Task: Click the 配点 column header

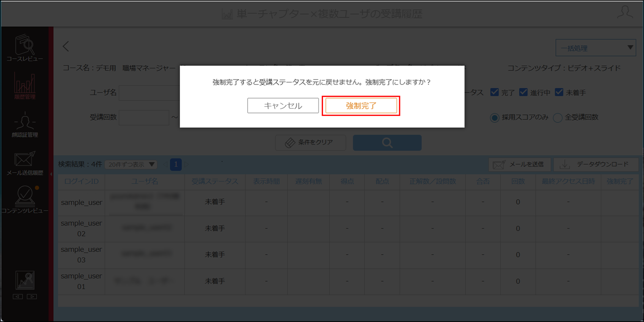Action: point(382,182)
